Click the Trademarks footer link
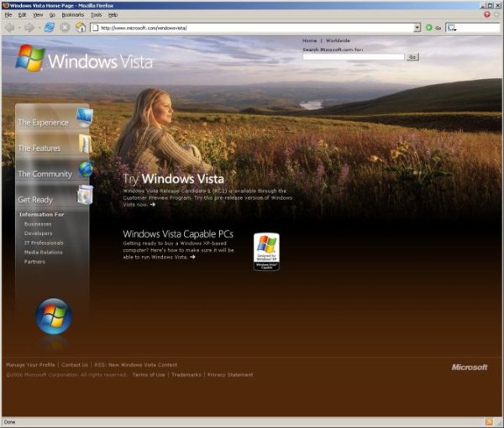This screenshot has width=504, height=428. coord(186,374)
